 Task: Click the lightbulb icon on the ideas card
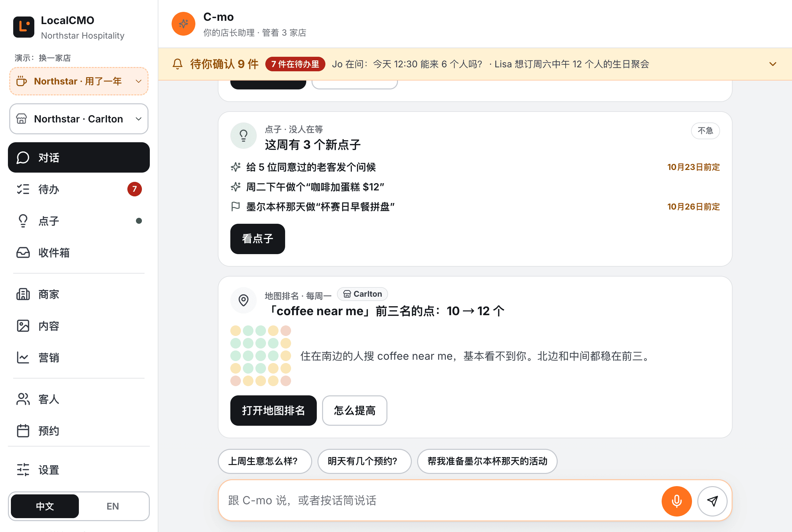tap(243, 135)
